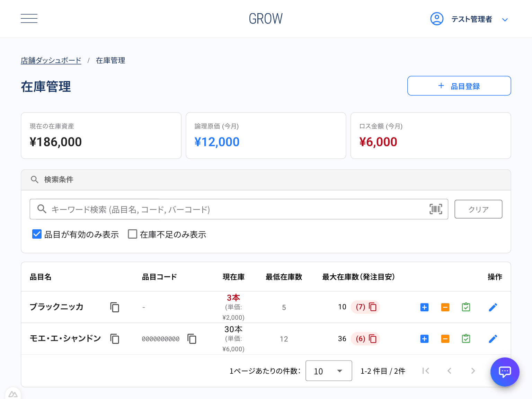Image resolution: width=532 pixels, height=399 pixels.
Task: Enable 在庫不足のみ表示 filter
Action: point(132,234)
